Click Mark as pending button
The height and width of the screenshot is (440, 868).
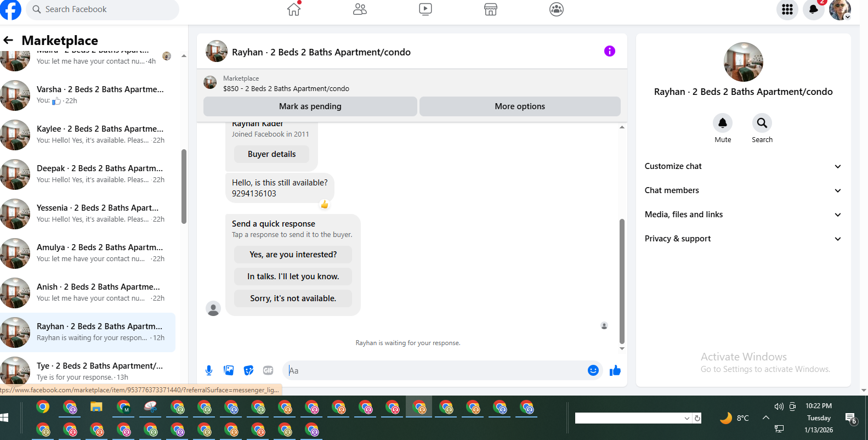pos(310,106)
